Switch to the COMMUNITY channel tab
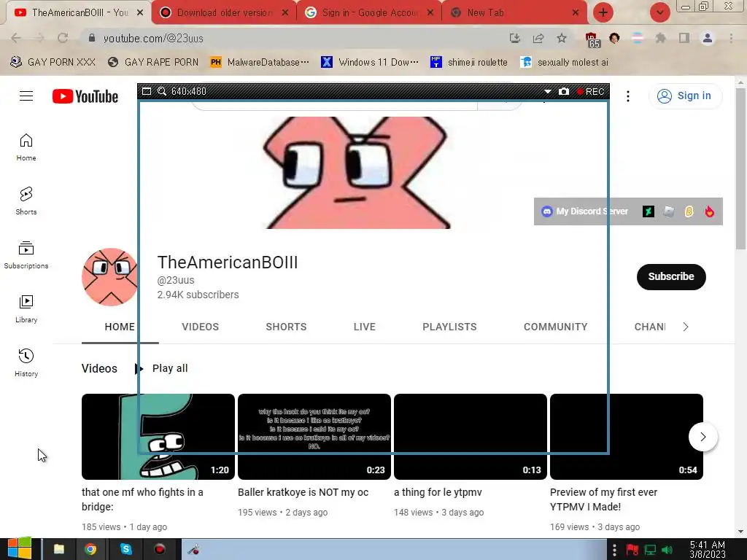Screen dimensions: 747x560 555,327
